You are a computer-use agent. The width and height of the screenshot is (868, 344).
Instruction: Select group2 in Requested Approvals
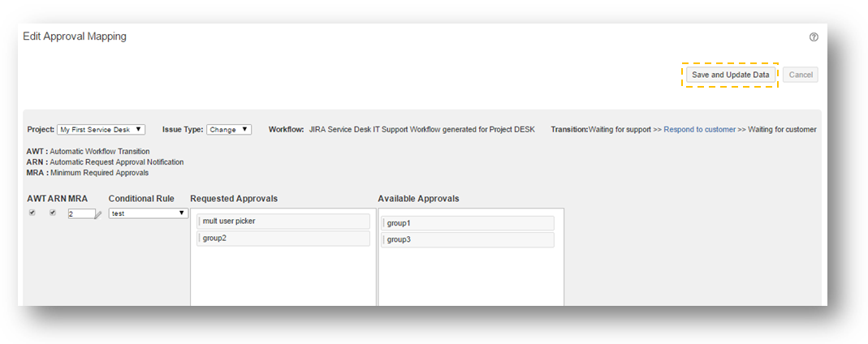pyautogui.click(x=283, y=239)
